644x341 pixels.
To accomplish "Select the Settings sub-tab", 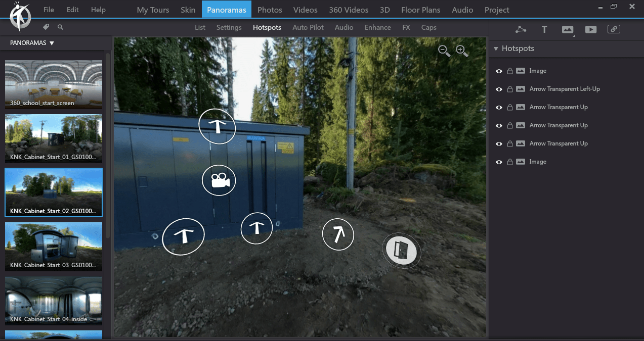I will [x=229, y=27].
